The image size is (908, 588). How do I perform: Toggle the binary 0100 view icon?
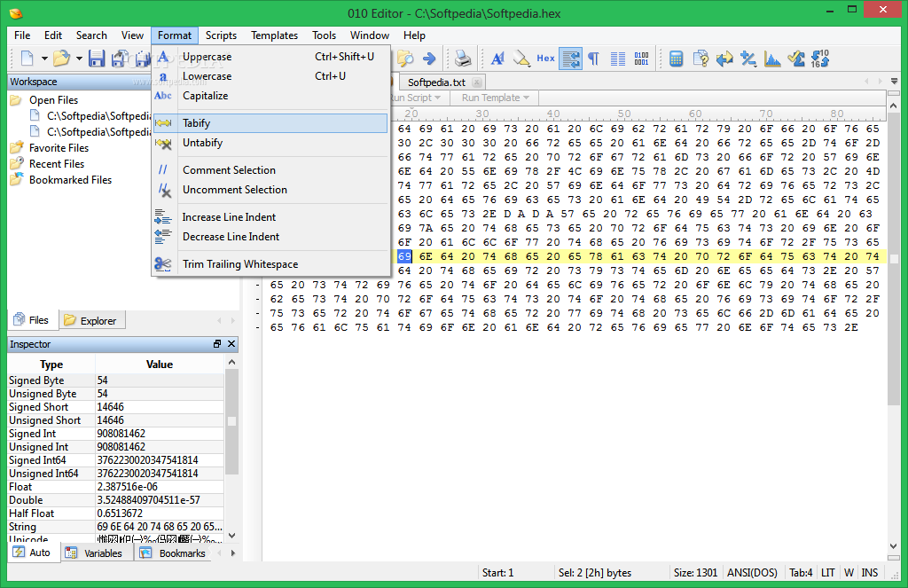click(642, 58)
